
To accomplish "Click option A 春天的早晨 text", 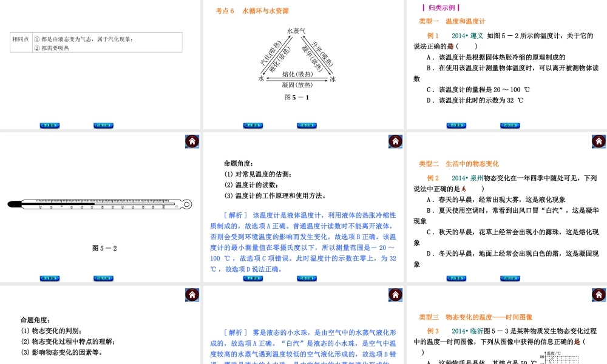I will click(x=496, y=200).
